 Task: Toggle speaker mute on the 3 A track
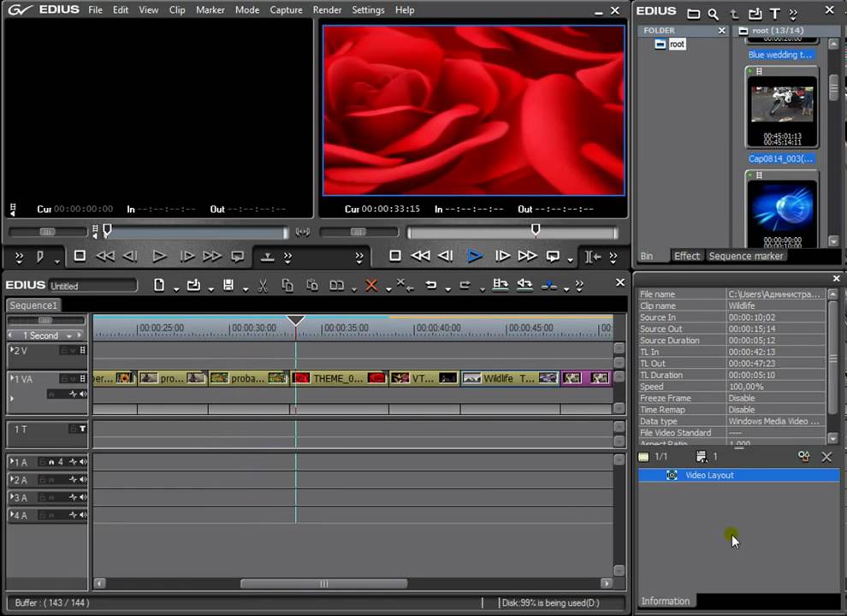click(x=83, y=498)
